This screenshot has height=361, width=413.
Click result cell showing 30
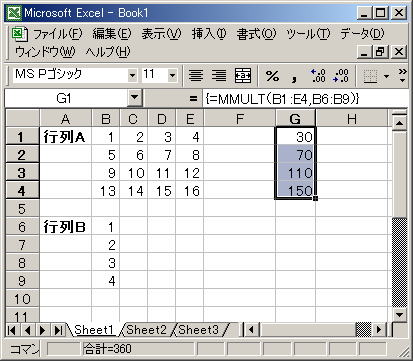pyautogui.click(x=295, y=137)
